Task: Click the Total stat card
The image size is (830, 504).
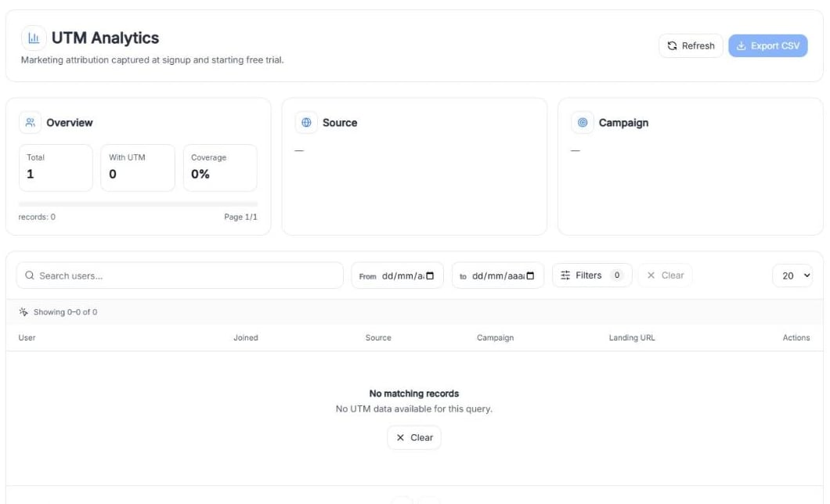Action: pyautogui.click(x=56, y=167)
